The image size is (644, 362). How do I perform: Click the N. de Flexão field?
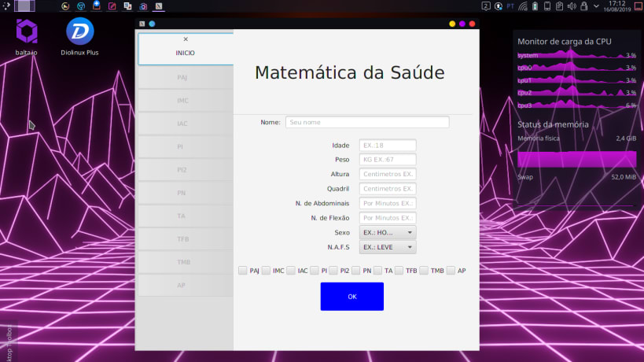pyautogui.click(x=388, y=218)
